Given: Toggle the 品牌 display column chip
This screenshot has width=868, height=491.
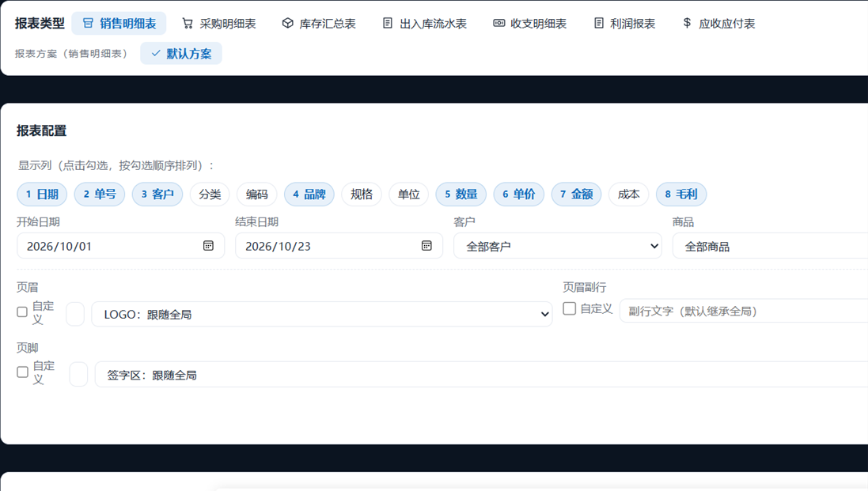Looking at the screenshot, I should click(309, 194).
